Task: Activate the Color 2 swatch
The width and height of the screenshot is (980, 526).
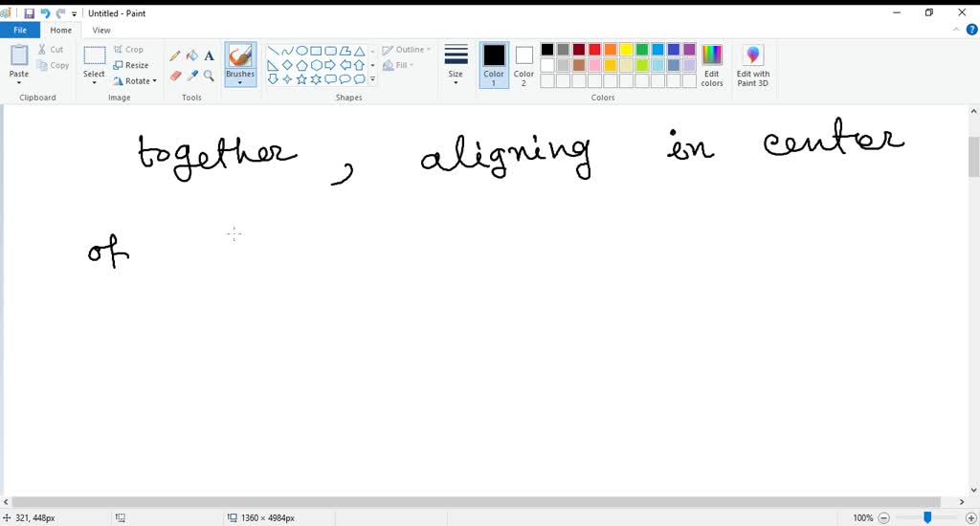Action: coord(523,64)
